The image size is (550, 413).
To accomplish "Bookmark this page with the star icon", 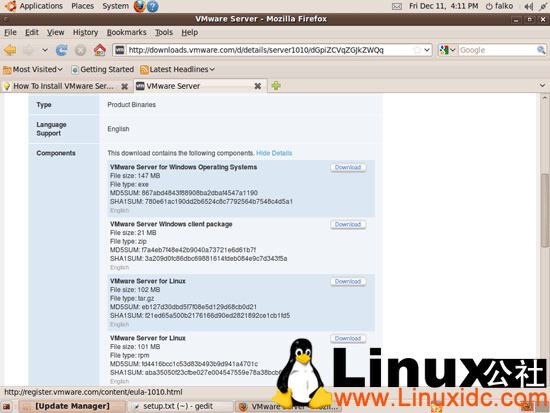I will click(417, 50).
